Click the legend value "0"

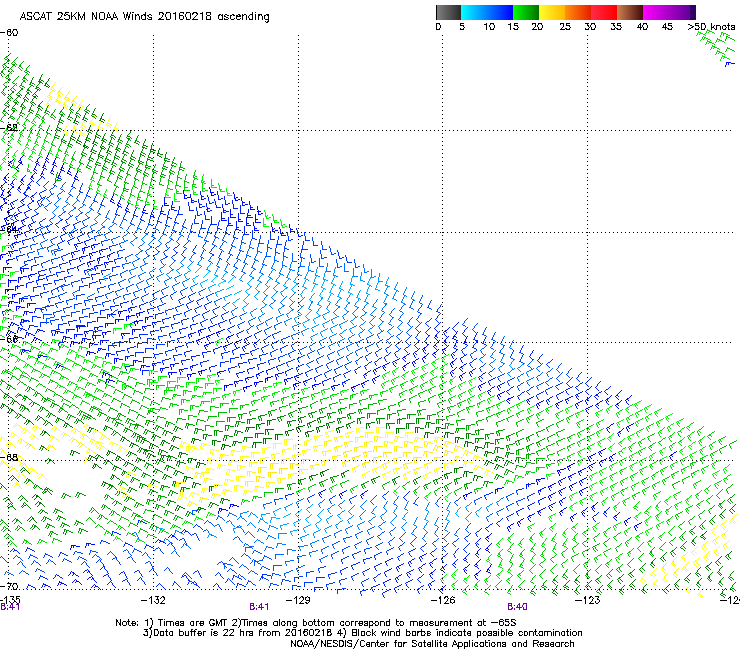click(438, 27)
